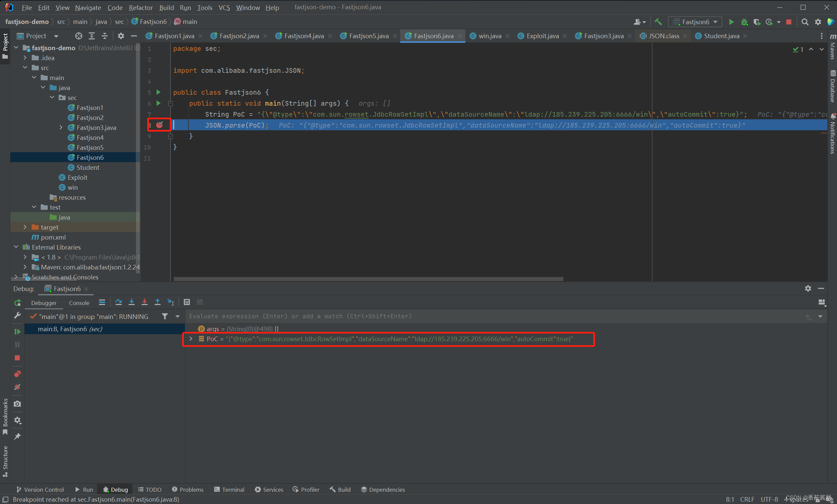Click the Run to Cursor icon
Image resolution: width=837 pixels, height=504 pixels.
pos(171,302)
